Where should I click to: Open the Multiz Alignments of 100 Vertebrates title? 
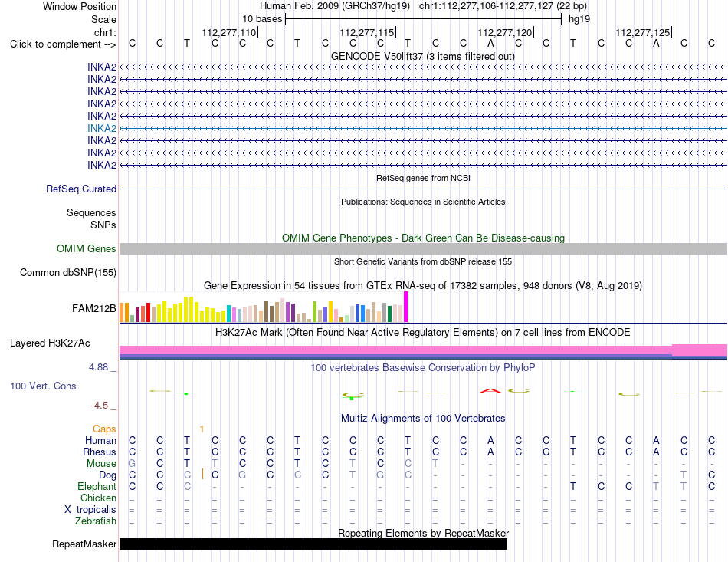(x=423, y=419)
